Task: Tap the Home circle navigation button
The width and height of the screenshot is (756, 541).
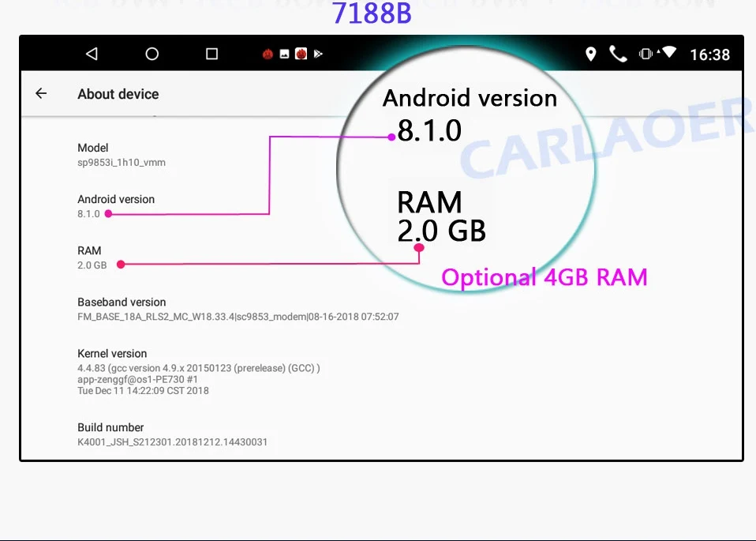Action: [152, 53]
